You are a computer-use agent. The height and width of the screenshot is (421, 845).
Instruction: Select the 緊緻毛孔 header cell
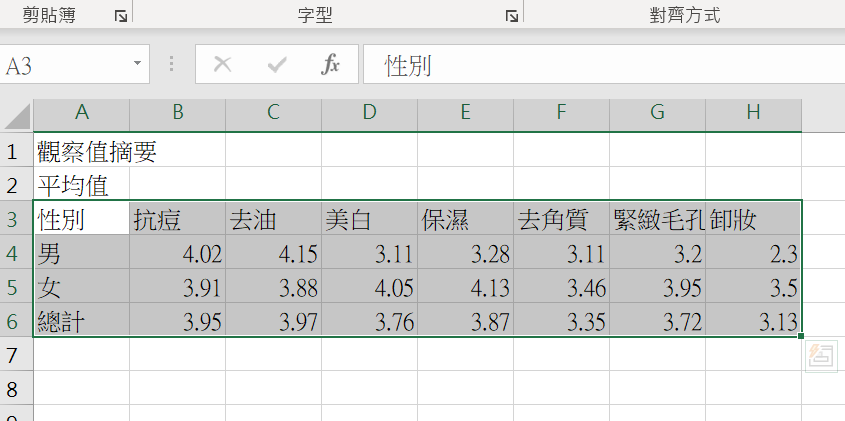657,219
